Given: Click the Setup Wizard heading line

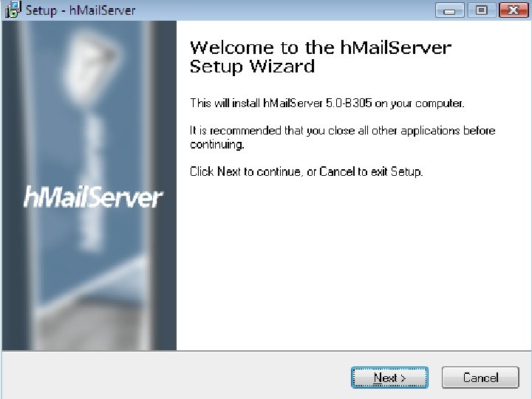Looking at the screenshot, I should [x=252, y=66].
